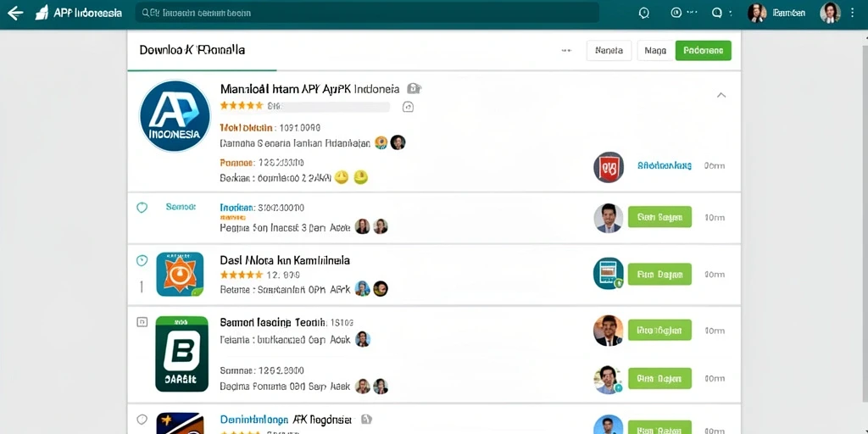Toggle the heart icon beside 'Samoo:'
The width and height of the screenshot is (868, 434).
click(142, 208)
